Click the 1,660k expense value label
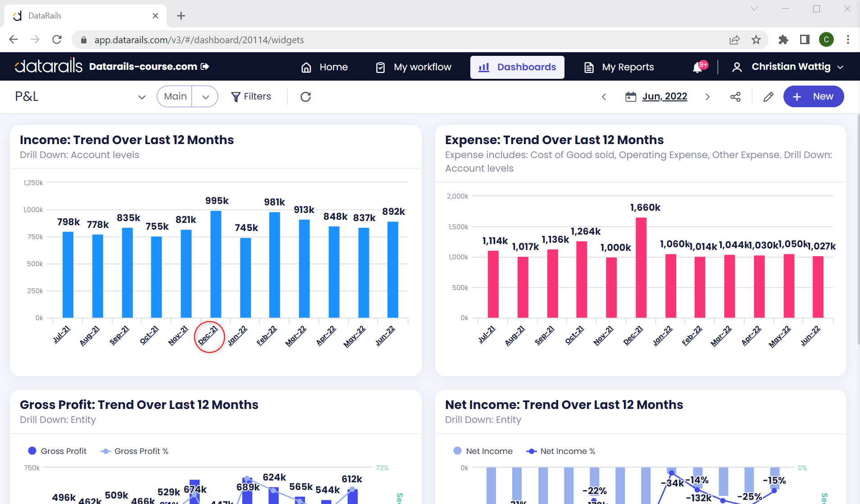This screenshot has height=504, width=860. (x=645, y=207)
